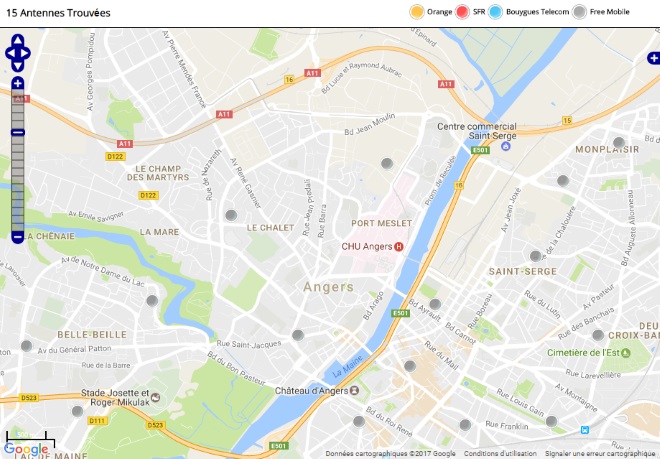Pan the map left with arrow control
660x459 pixels.
coord(10,53)
